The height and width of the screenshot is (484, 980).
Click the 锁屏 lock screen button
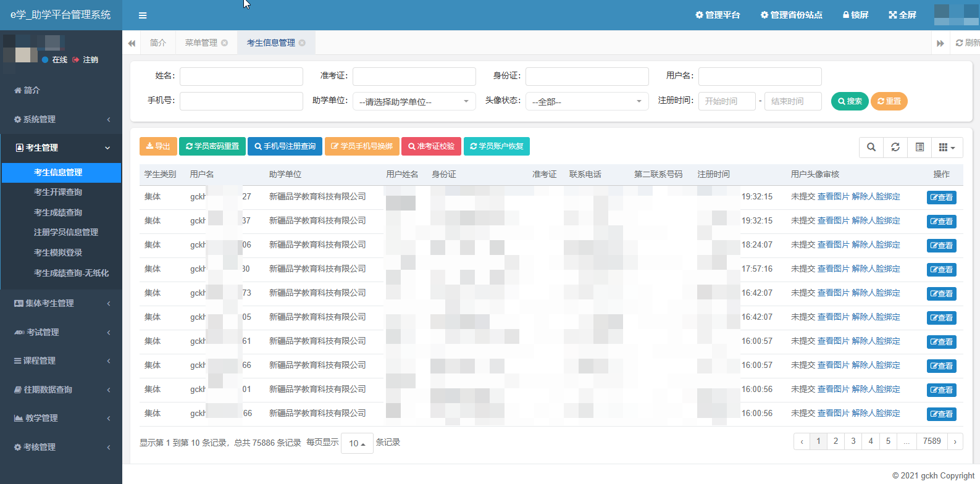pos(855,15)
